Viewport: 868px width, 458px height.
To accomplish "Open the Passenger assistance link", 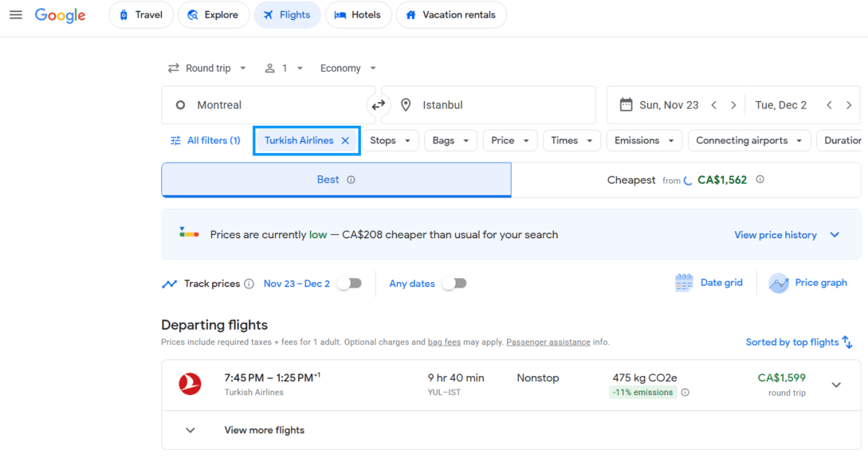I will click(x=548, y=343).
